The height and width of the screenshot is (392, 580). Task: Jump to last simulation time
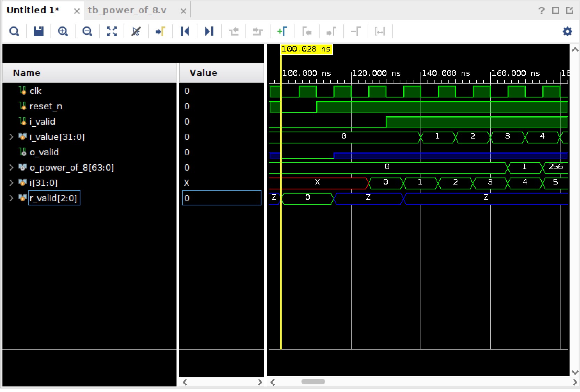point(209,32)
